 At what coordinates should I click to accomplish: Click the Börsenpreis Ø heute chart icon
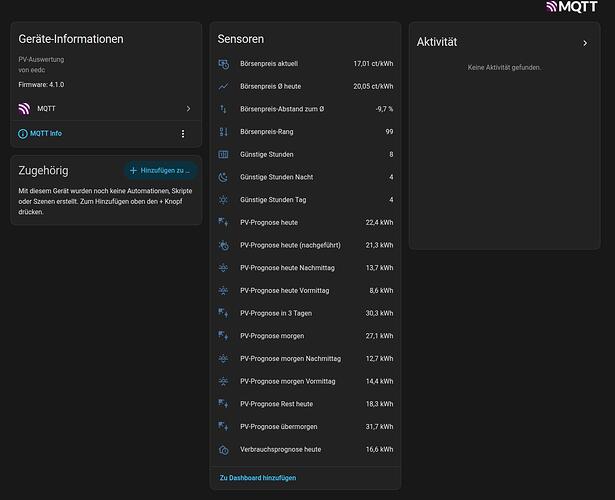coord(224,86)
